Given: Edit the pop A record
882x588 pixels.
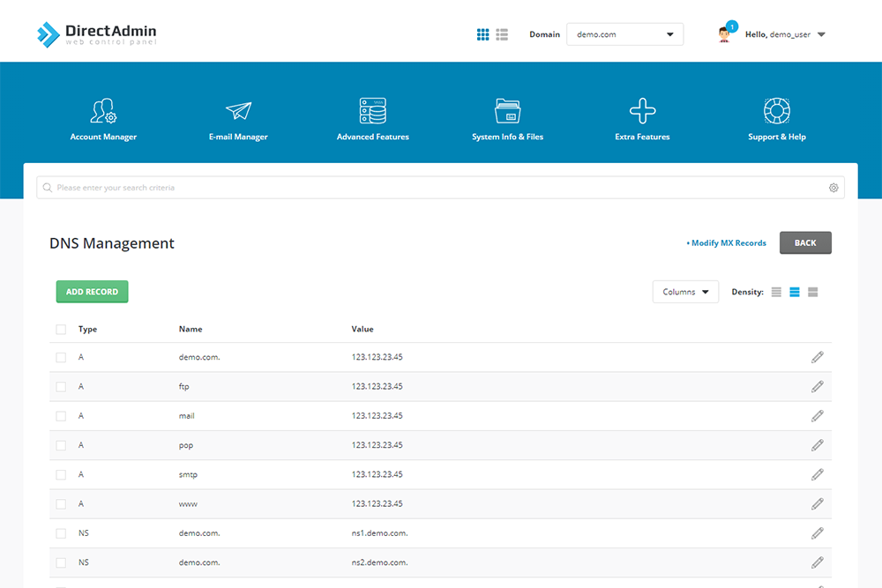Looking at the screenshot, I should pos(818,445).
